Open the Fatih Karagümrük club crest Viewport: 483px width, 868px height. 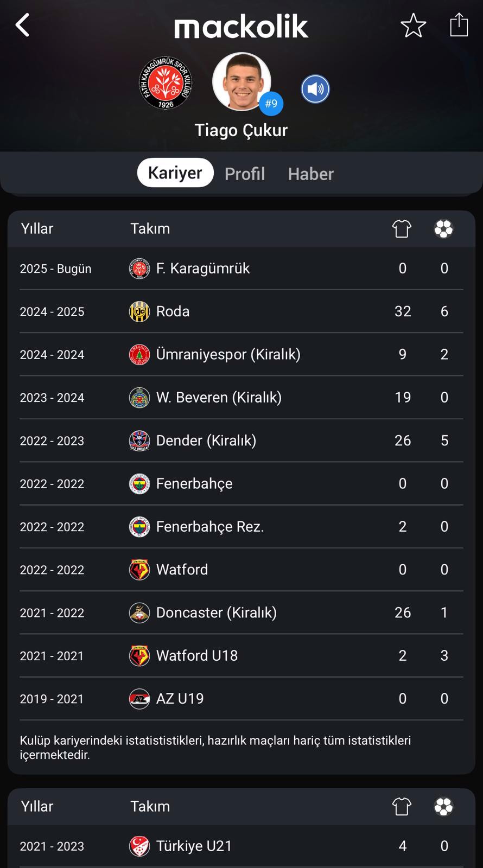166,82
